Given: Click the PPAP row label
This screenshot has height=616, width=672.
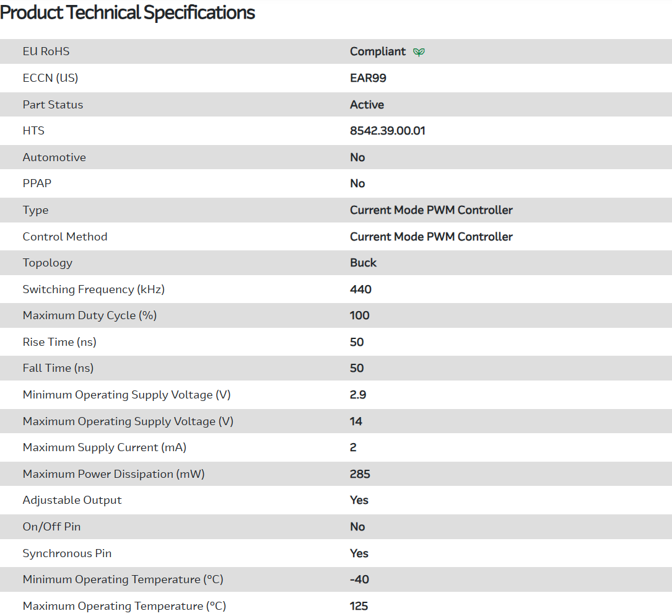Looking at the screenshot, I should 37,183.
